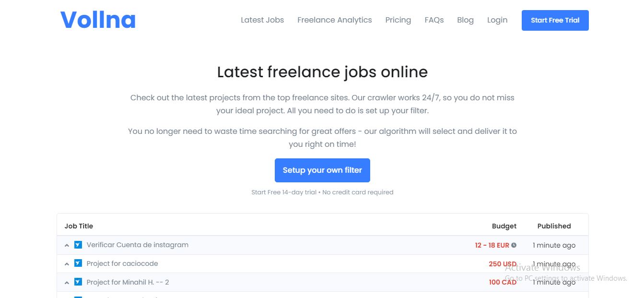Open Project for Minahil H. -- 2 listing
This screenshot has width=644, height=298.
[128, 282]
